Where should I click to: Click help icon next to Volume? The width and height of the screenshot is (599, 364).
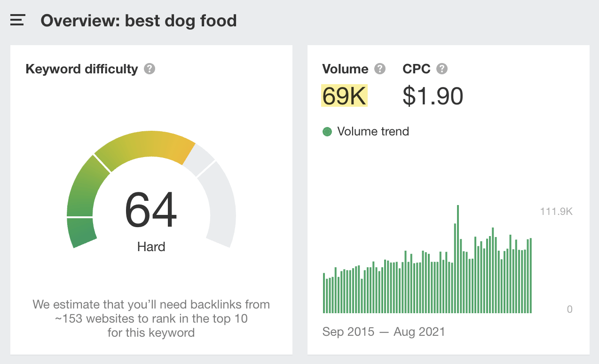[380, 69]
